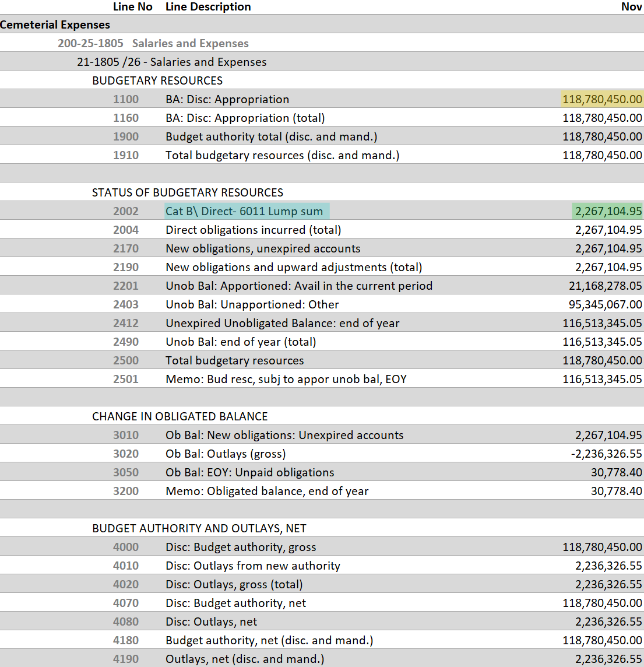
Task: Click the 'Cemeterial Expenses' section header row
Action: click(55, 24)
